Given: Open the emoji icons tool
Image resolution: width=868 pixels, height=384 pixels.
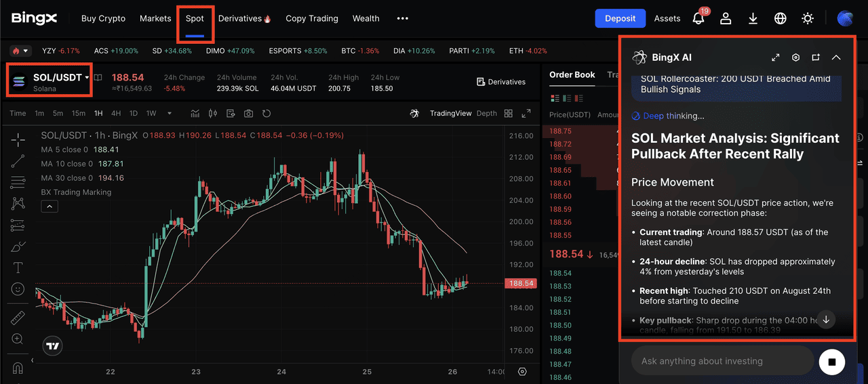Looking at the screenshot, I should (x=18, y=289).
